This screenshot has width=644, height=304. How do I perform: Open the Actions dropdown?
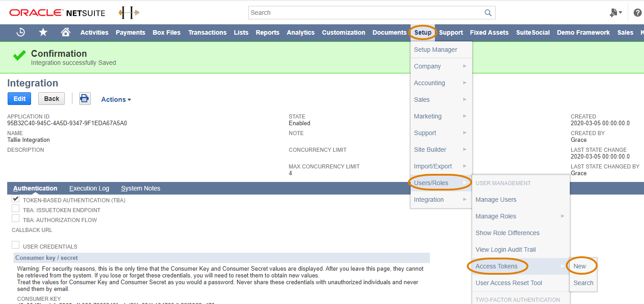[x=116, y=100]
